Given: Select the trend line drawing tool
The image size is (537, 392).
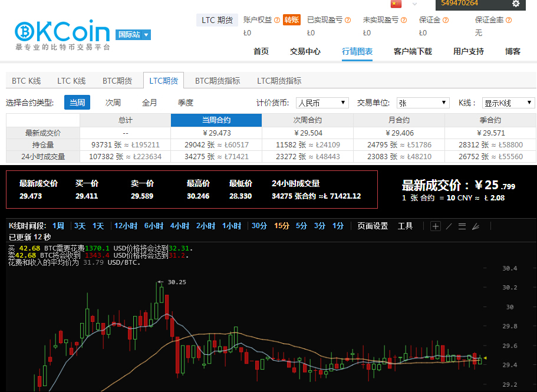Looking at the screenshot, I should 449,226.
